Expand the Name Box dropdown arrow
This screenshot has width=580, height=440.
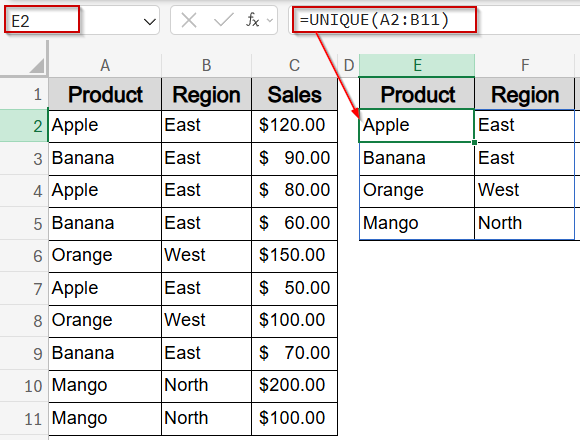coord(149,22)
